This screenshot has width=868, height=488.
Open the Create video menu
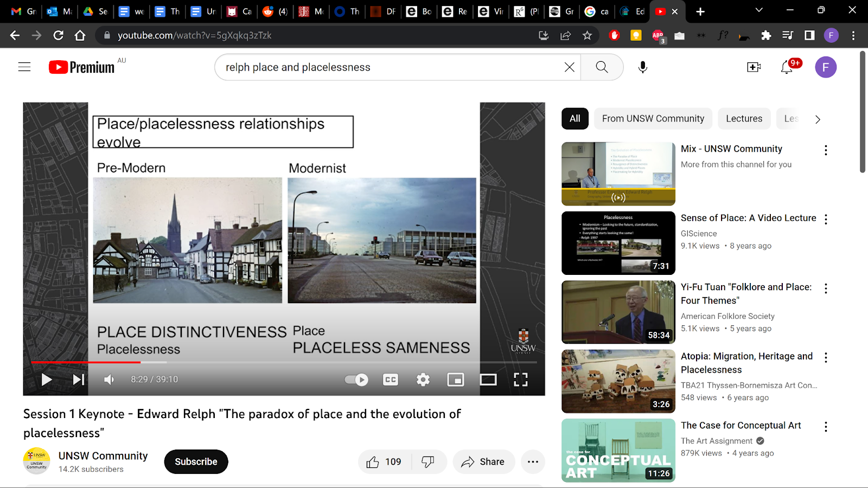click(x=754, y=67)
